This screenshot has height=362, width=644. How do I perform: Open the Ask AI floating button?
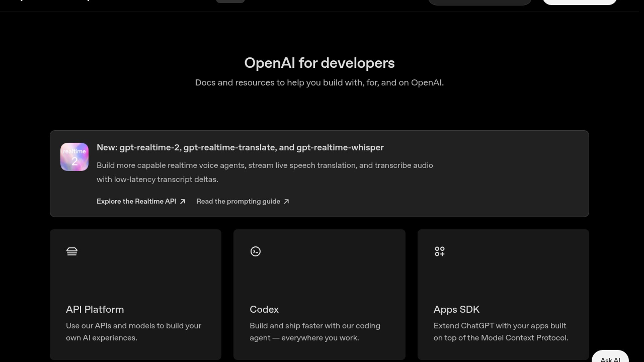pyautogui.click(x=610, y=357)
